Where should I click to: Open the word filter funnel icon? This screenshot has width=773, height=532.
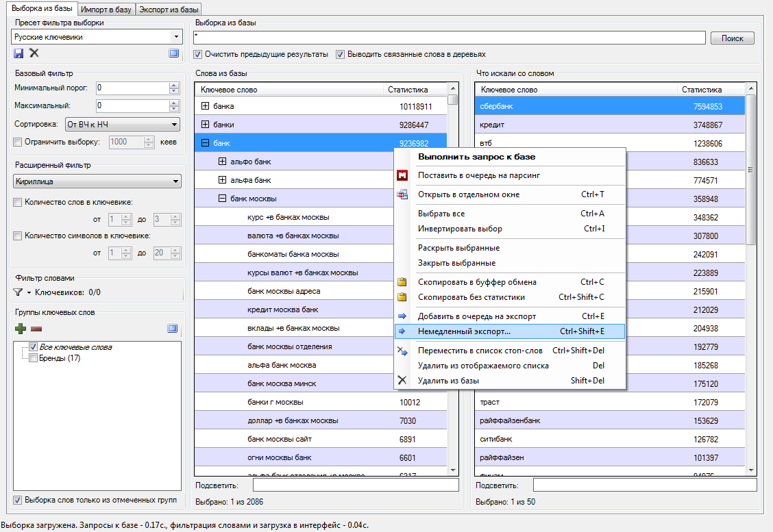18,292
